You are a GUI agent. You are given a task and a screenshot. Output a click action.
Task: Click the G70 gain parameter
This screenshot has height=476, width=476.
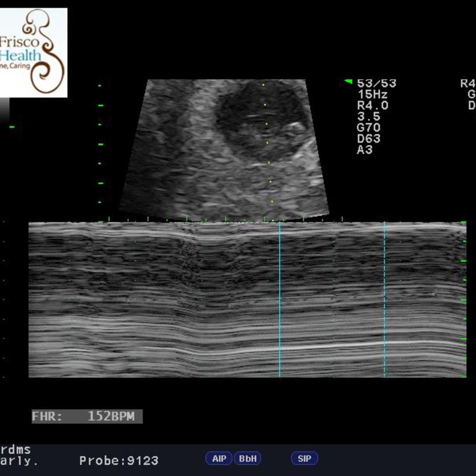(x=369, y=127)
